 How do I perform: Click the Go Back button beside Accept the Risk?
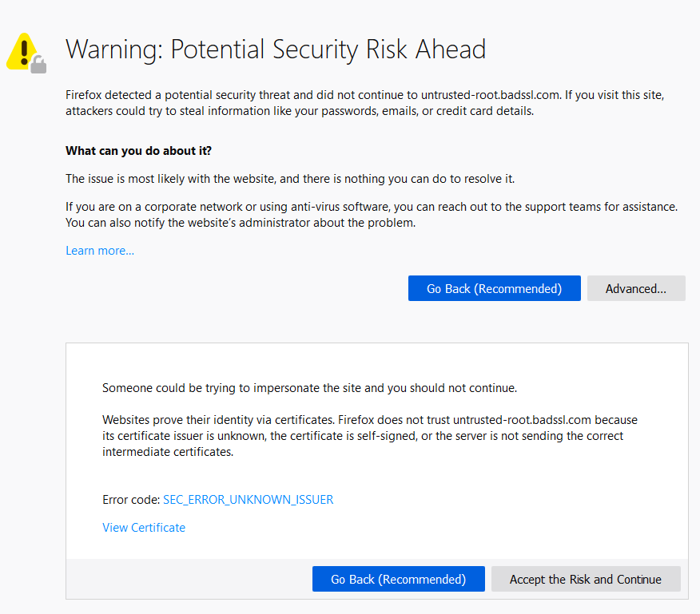(x=398, y=579)
